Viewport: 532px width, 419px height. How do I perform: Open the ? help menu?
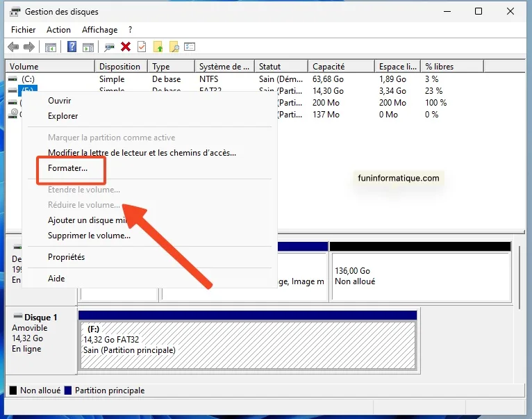(130, 30)
